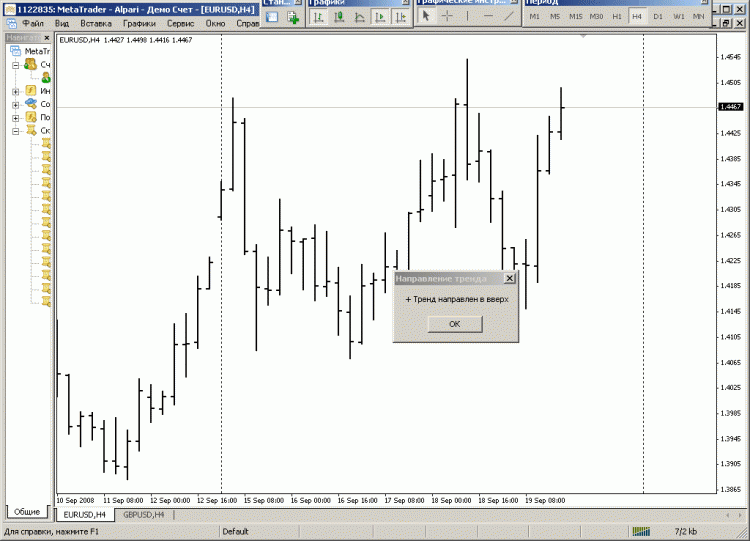Select the bar chart icon in Графики toolbar
Viewport: 750px width, 541px height.
(319, 17)
